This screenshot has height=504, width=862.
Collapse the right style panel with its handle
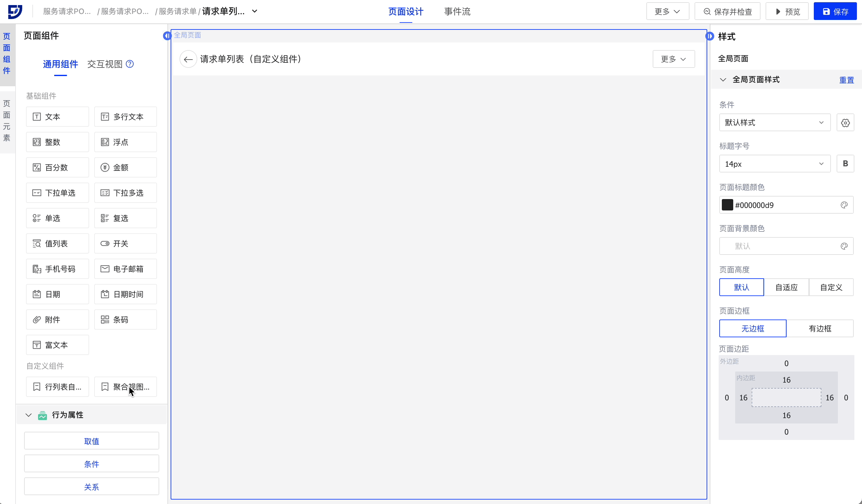(x=710, y=36)
